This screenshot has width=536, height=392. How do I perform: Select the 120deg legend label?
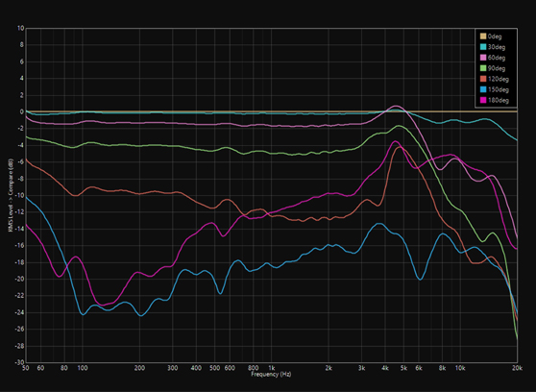499,79
